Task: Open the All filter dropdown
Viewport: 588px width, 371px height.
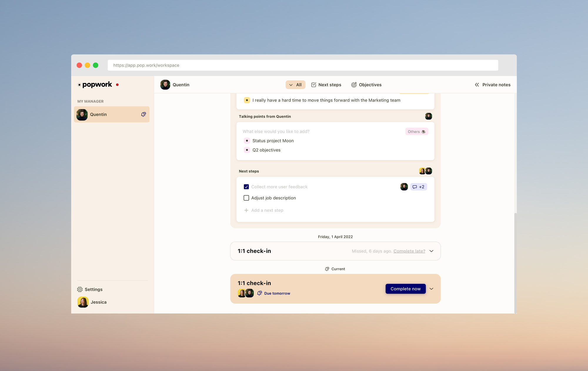Action: click(295, 85)
